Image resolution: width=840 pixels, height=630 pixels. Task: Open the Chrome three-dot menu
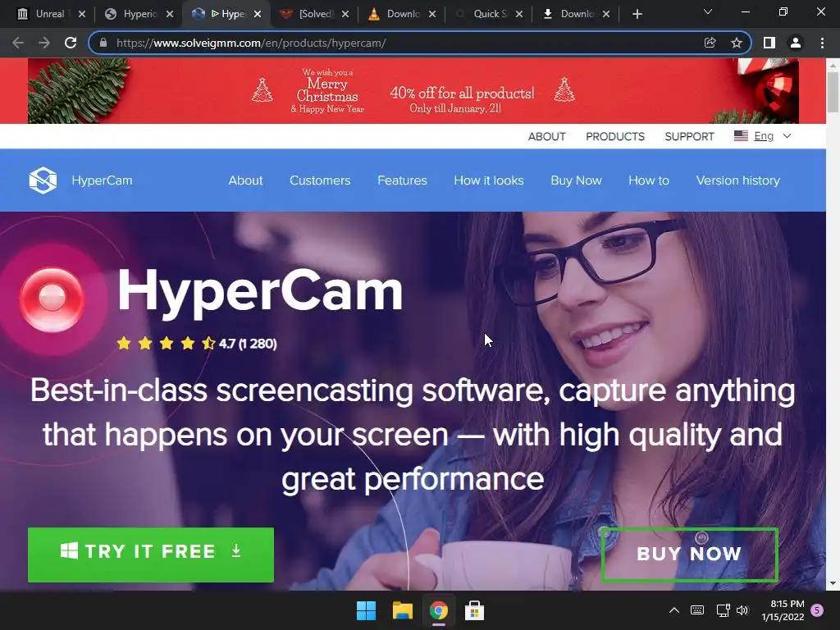tap(822, 43)
